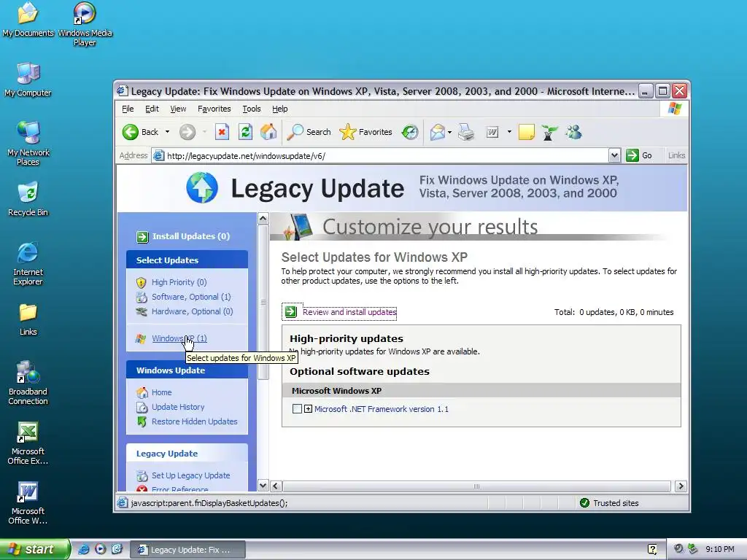Select Hardware, Optional (0) updates
Viewport: 747px width, 560px height.
[x=192, y=311]
